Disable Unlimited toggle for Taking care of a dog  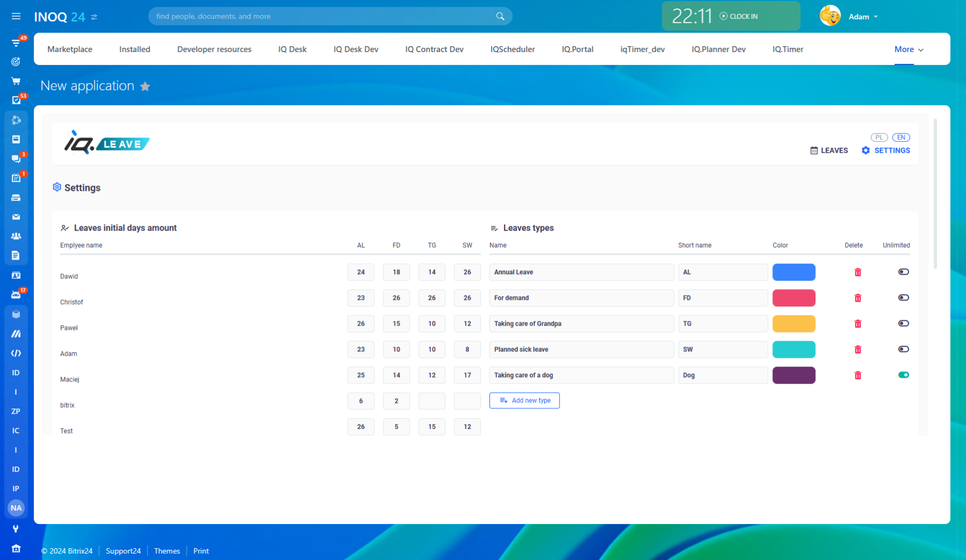[903, 375]
